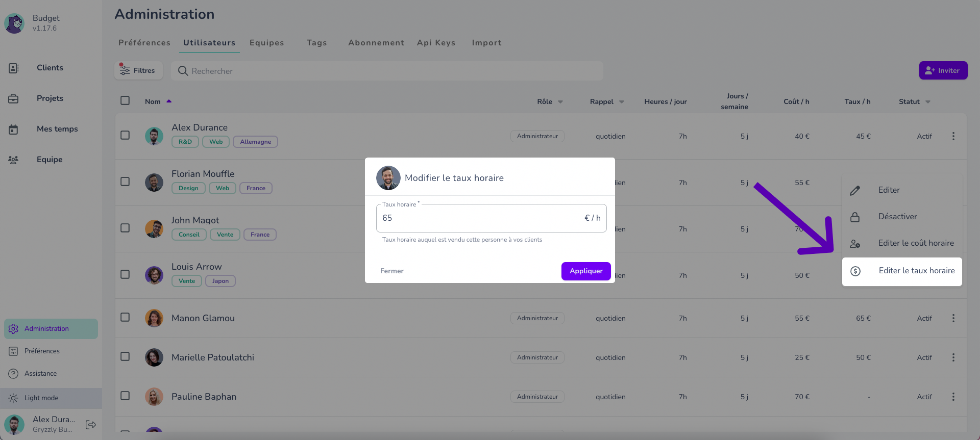Click the logout icon next to Alex Dura
This screenshot has width=980, height=440.
[91, 424]
